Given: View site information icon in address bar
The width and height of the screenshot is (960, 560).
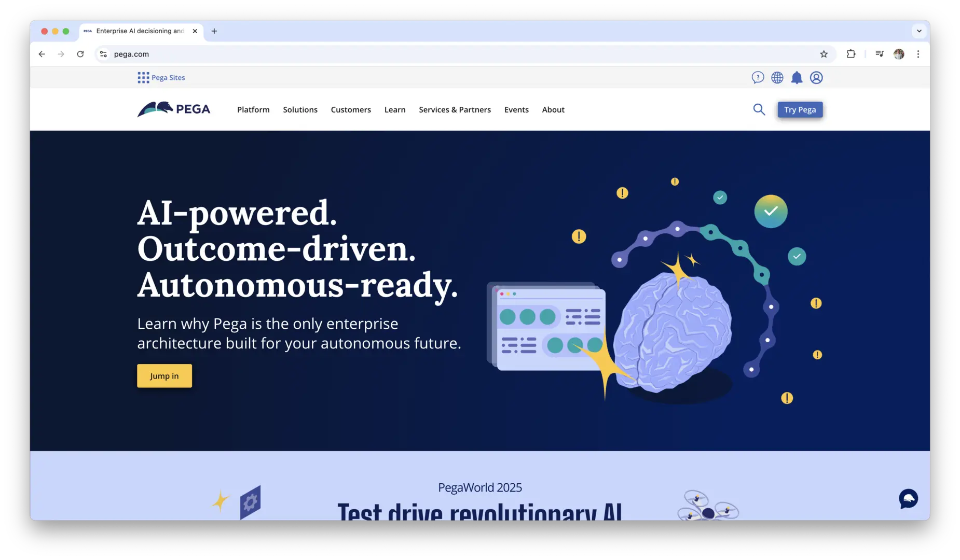Looking at the screenshot, I should (103, 54).
